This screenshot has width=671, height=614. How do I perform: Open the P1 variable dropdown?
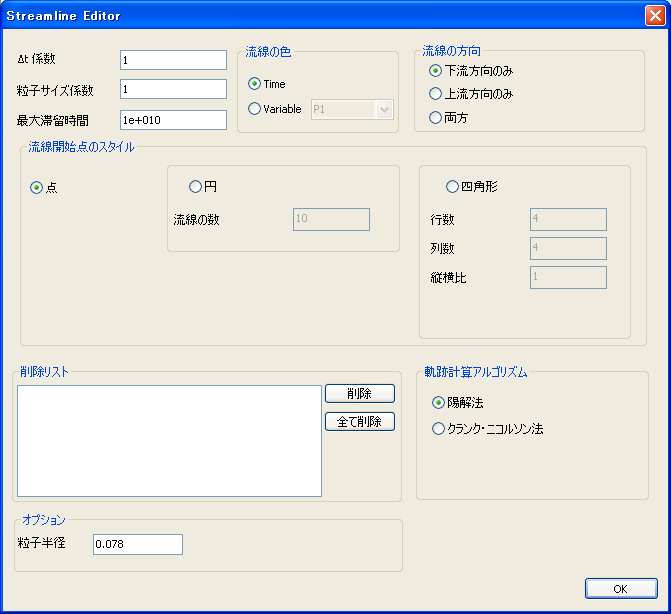click(x=385, y=109)
